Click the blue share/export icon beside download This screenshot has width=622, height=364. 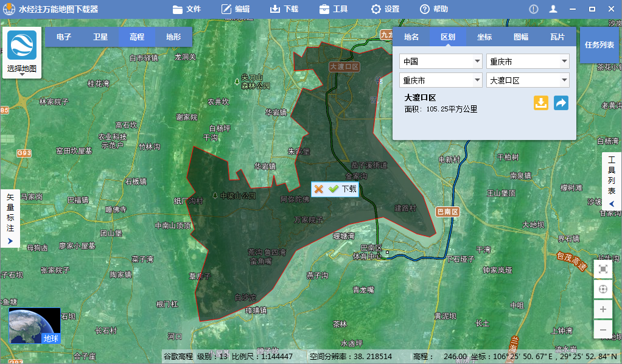click(560, 103)
